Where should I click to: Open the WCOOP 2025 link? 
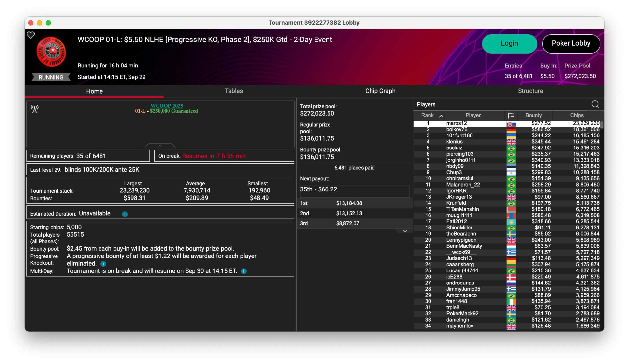coord(167,106)
